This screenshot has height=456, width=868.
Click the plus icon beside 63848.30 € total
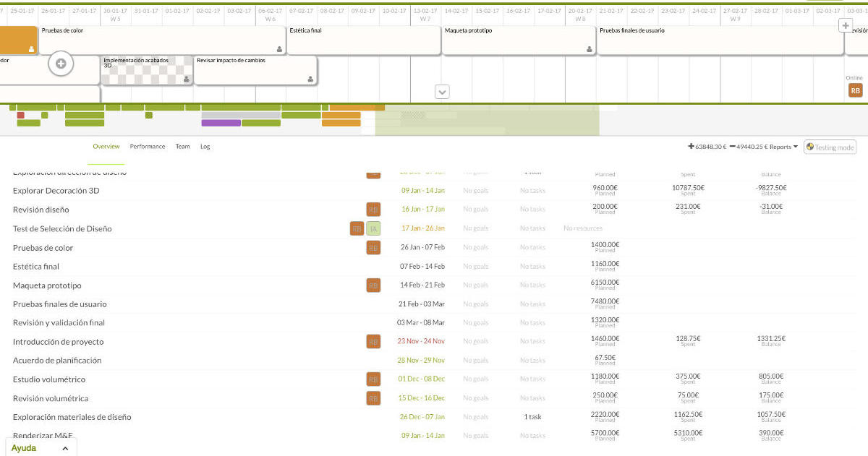691,147
